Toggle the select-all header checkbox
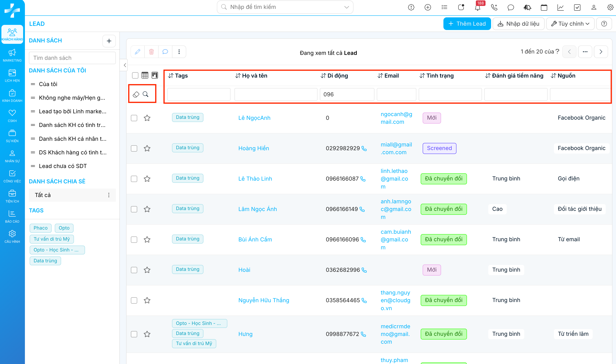The width and height of the screenshot is (616, 364). pyautogui.click(x=135, y=75)
